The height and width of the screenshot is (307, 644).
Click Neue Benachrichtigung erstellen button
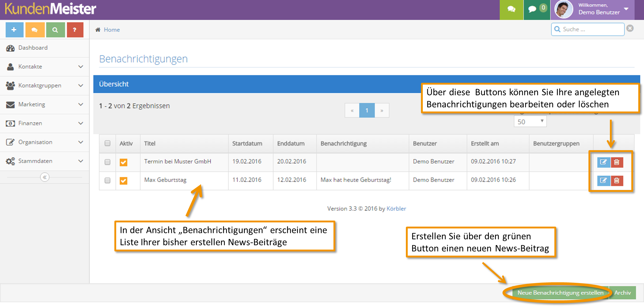pos(560,292)
